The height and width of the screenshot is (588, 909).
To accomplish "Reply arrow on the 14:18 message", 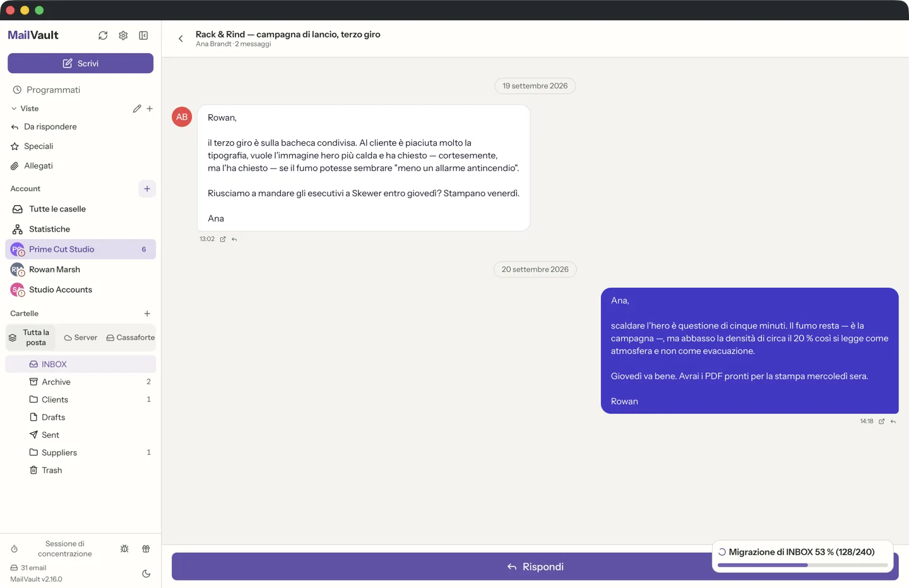I will pyautogui.click(x=893, y=421).
